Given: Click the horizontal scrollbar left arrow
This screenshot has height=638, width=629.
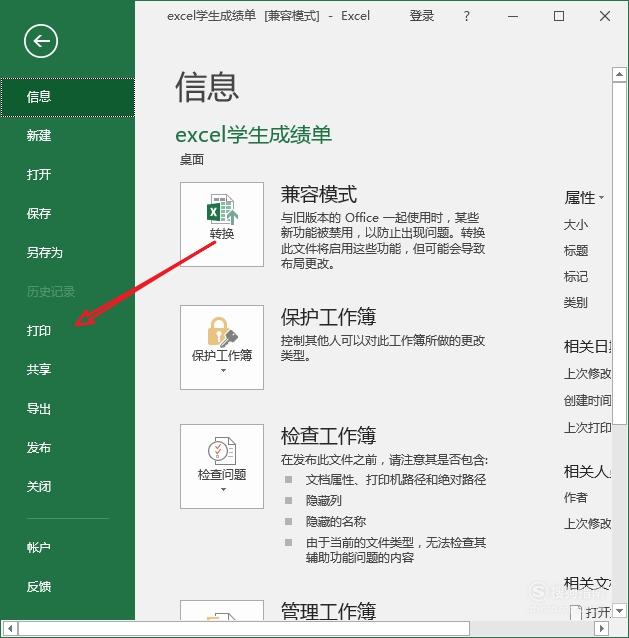Looking at the screenshot, I should pyautogui.click(x=10, y=628).
